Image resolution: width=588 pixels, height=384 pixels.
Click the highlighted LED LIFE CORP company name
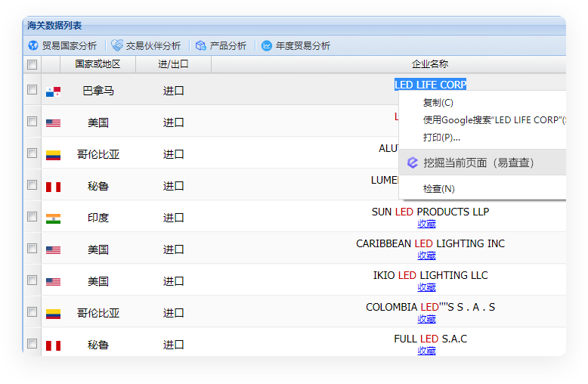tap(430, 85)
